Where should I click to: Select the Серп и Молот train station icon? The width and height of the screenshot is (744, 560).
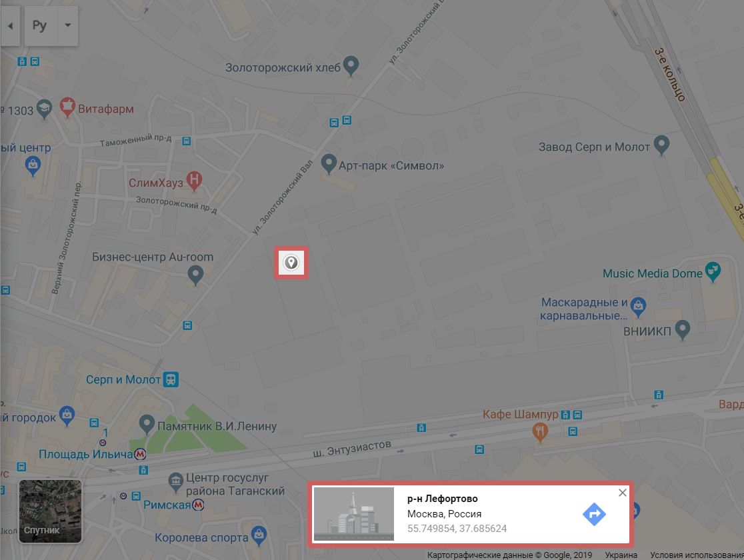(171, 379)
